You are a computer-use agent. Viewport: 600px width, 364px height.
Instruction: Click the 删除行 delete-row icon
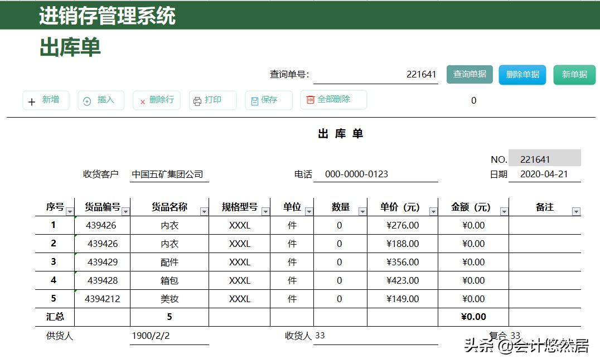click(x=142, y=100)
